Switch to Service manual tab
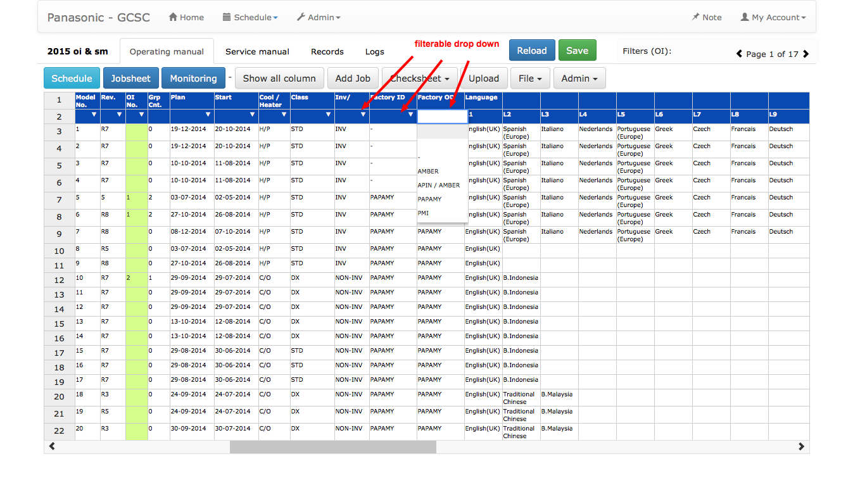853x504 pixels. (x=257, y=51)
